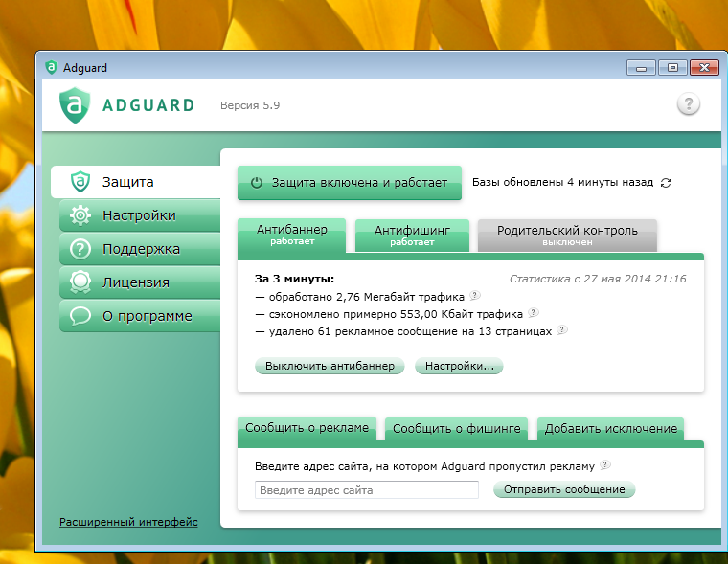The height and width of the screenshot is (564, 728).
Task: Click the За 3 минуты heading
Action: 294,279
